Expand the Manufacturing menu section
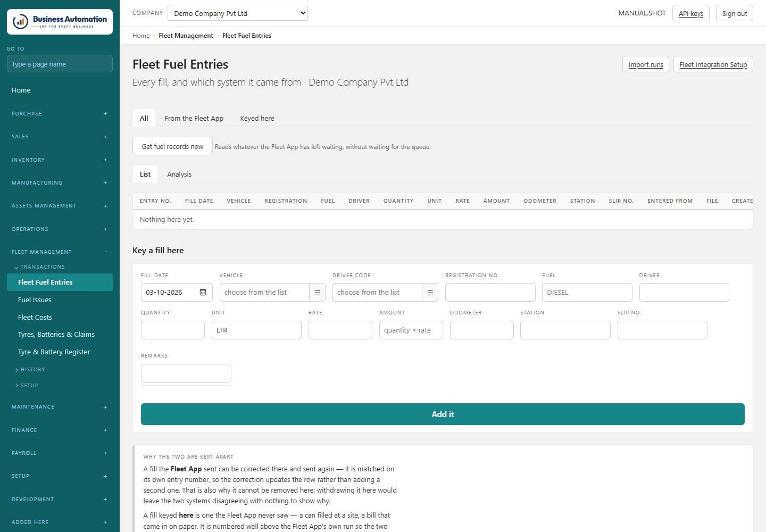This screenshot has width=766, height=532. tap(60, 183)
